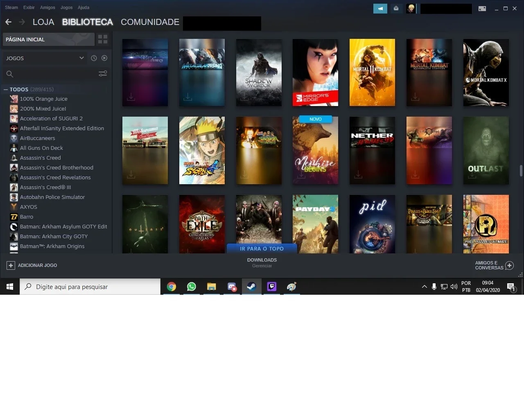Open Naruto Storm 4 cover
The width and height of the screenshot is (524, 420).
coord(202,150)
